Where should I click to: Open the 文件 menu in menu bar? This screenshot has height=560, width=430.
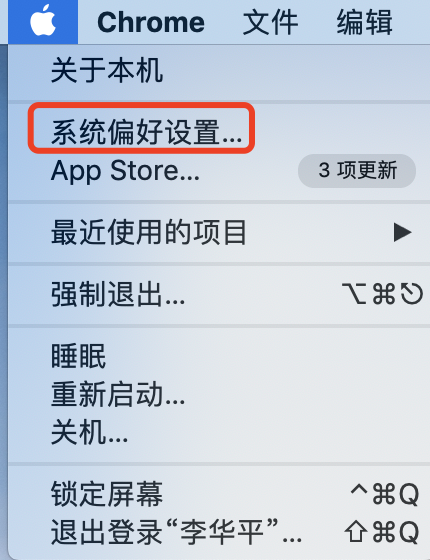tap(270, 22)
